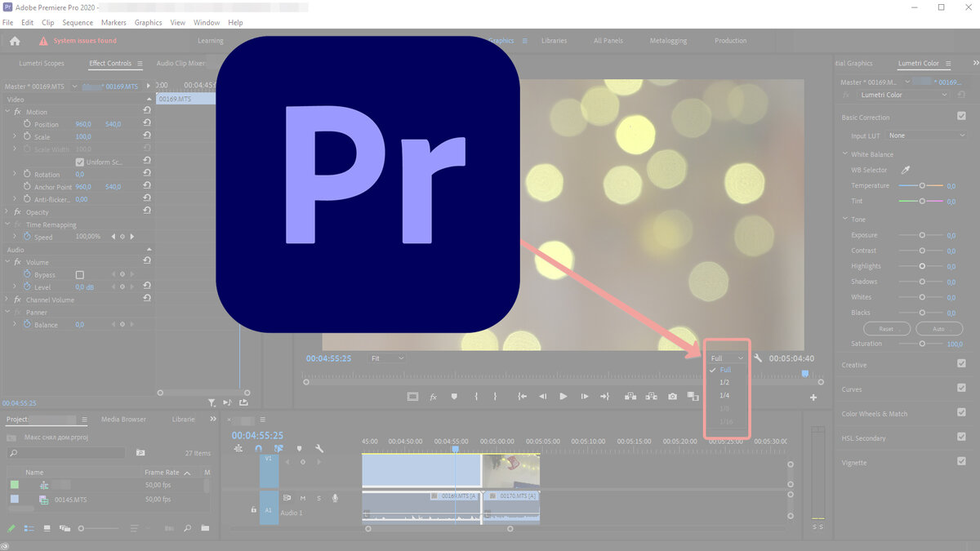This screenshot has width=980, height=551.
Task: Click the Auto button under Tone
Action: click(939, 329)
